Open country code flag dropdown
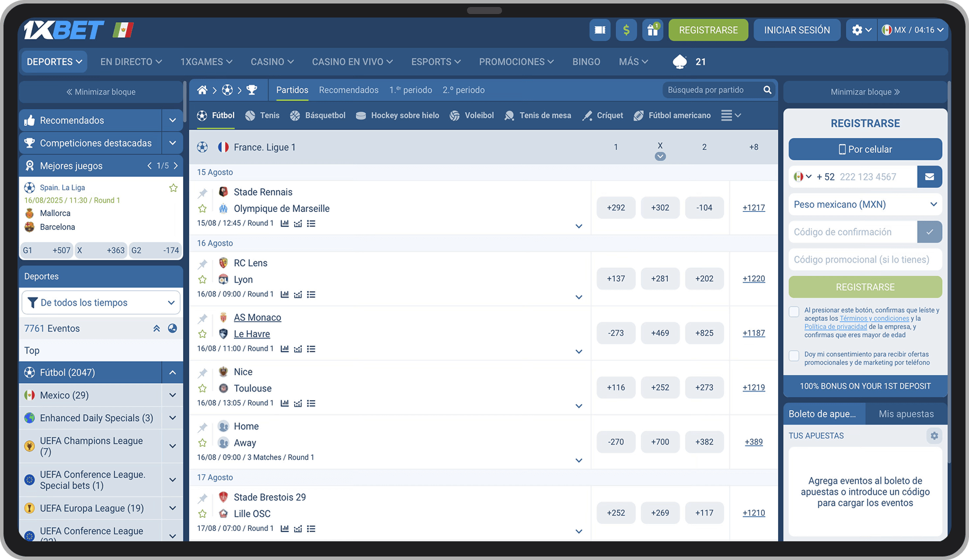 coord(803,177)
